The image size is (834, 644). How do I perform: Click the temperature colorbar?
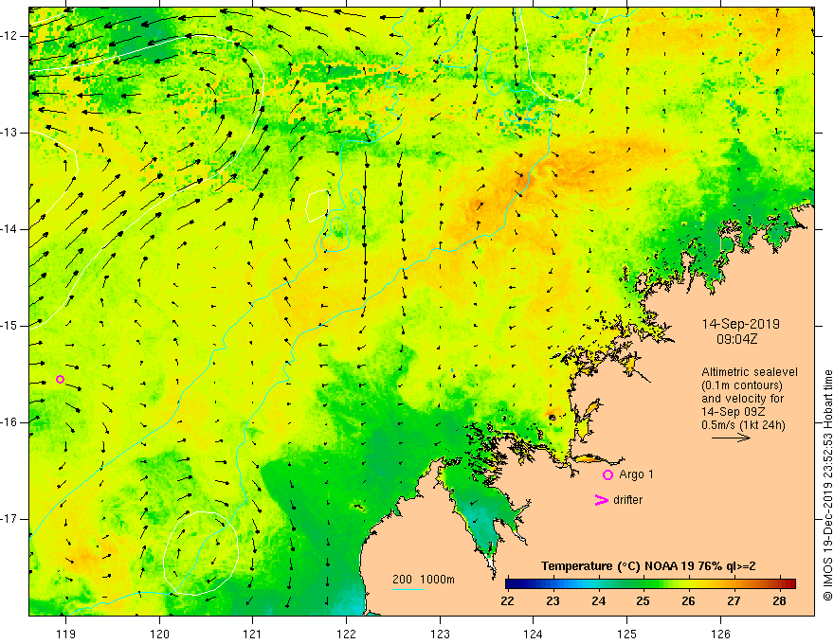pyautogui.click(x=650, y=584)
